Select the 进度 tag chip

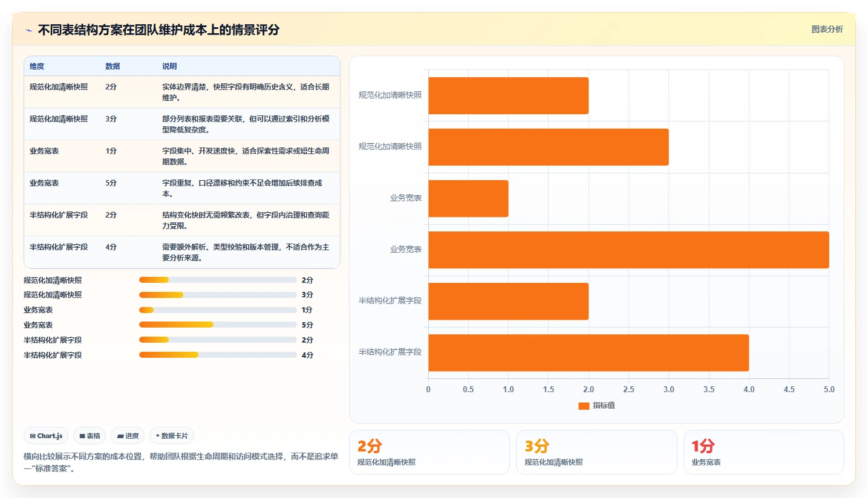[x=128, y=436]
